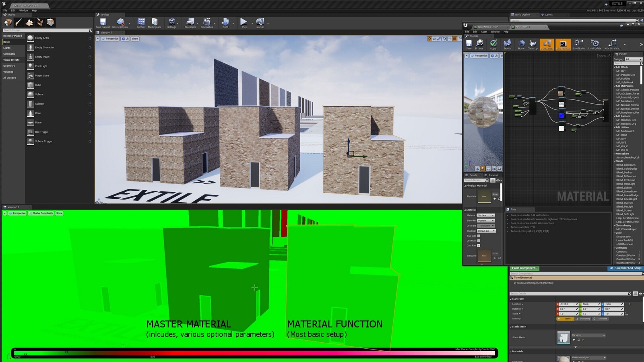Select the Place mode icon

tap(8, 23)
